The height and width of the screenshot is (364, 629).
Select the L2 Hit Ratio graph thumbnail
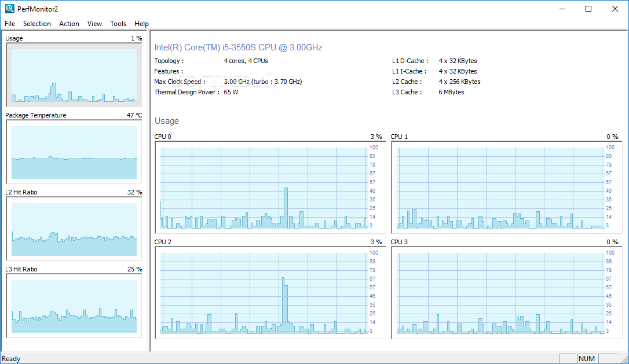point(74,229)
